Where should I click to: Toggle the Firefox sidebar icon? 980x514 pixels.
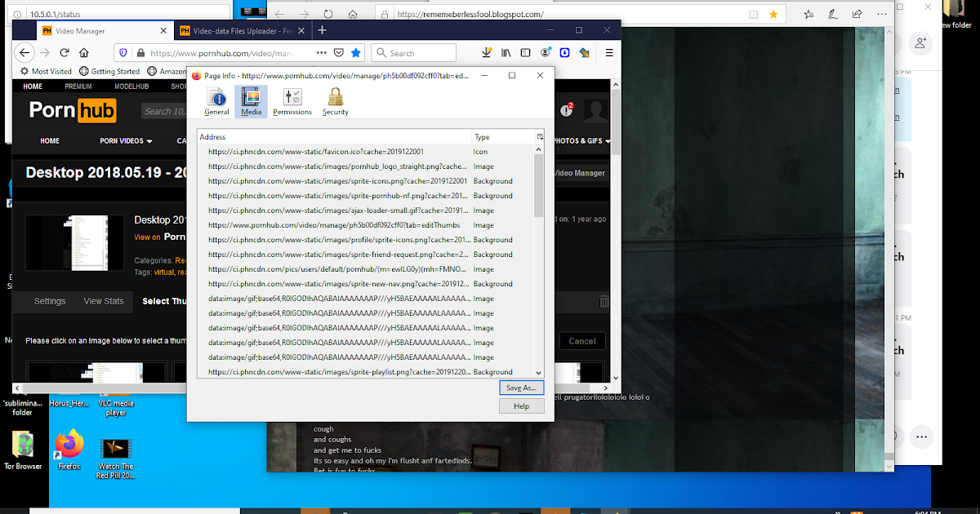pos(526,52)
